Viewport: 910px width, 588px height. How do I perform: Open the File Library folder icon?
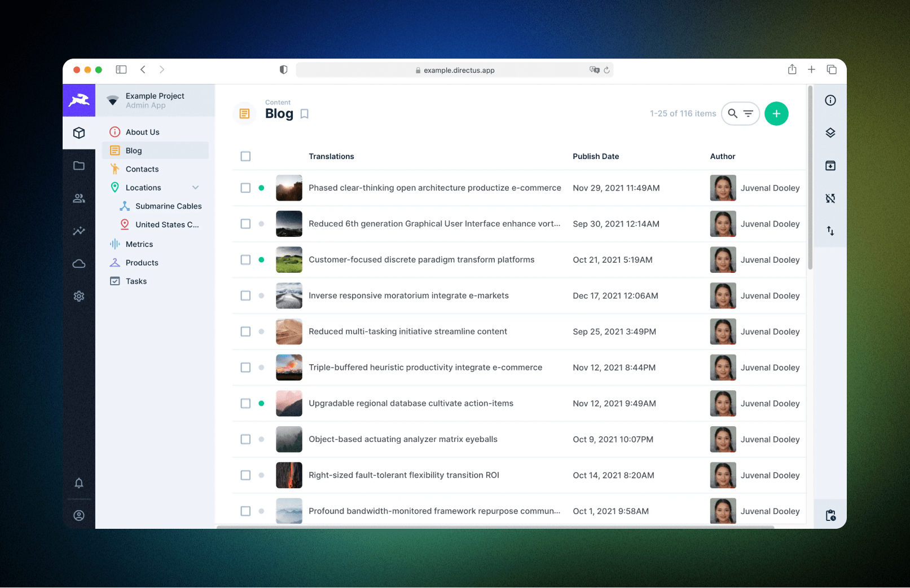click(79, 166)
